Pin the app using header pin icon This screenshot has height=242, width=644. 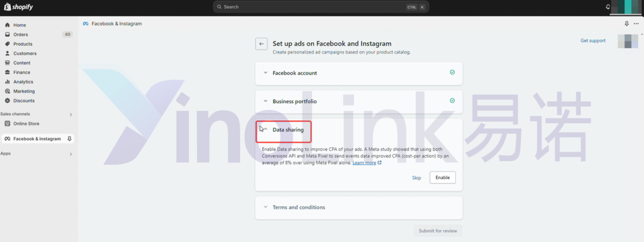pyautogui.click(x=627, y=23)
